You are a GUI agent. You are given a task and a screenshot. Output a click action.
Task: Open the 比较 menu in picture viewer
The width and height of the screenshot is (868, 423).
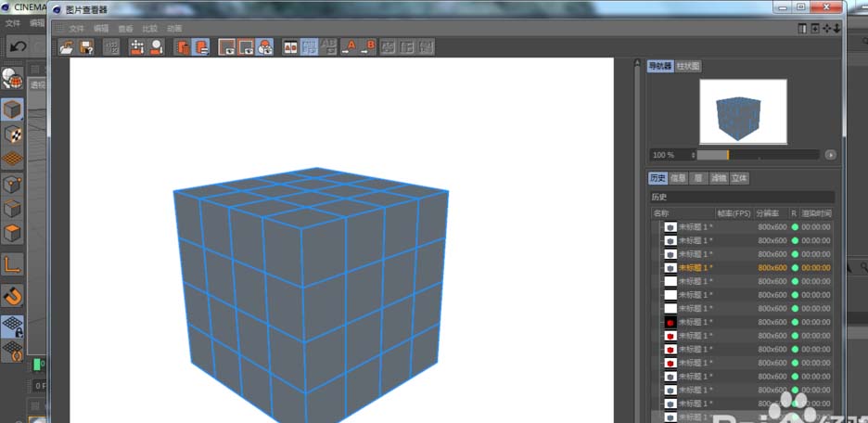pos(149,29)
